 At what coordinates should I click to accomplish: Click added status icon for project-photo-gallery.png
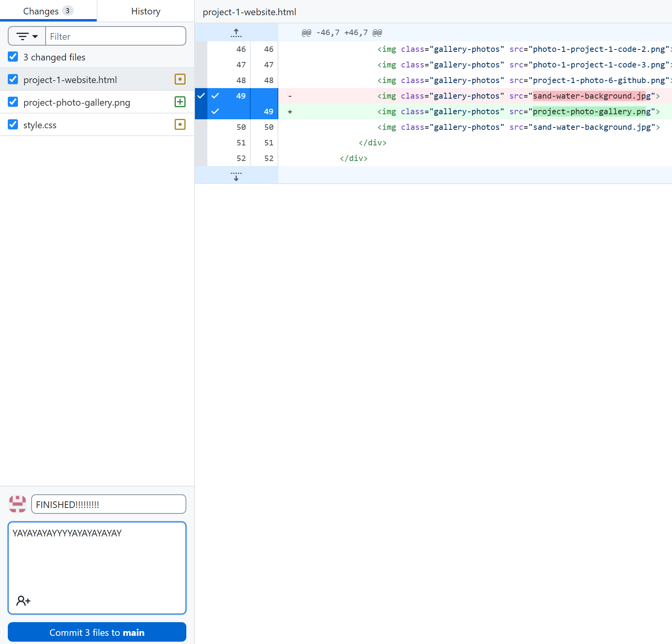click(x=180, y=102)
